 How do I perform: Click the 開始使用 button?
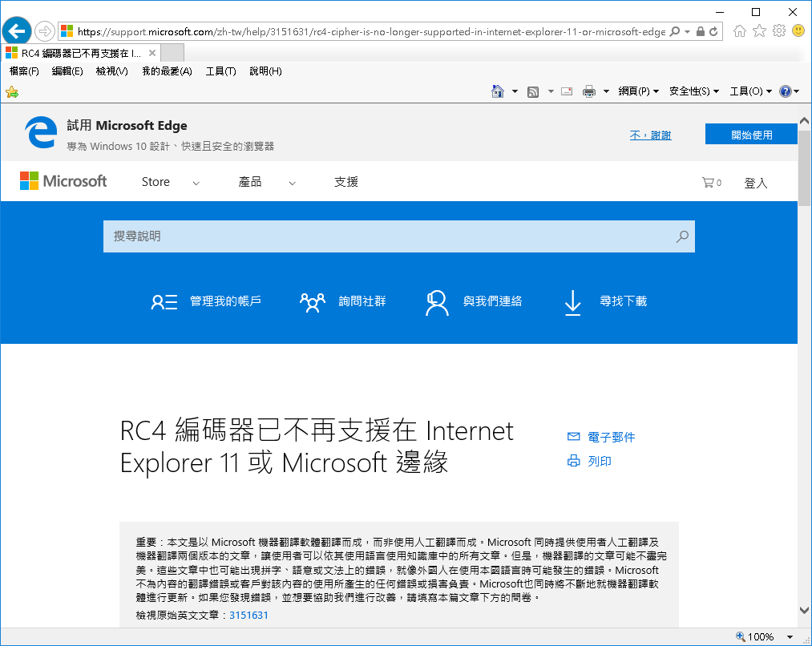click(751, 134)
